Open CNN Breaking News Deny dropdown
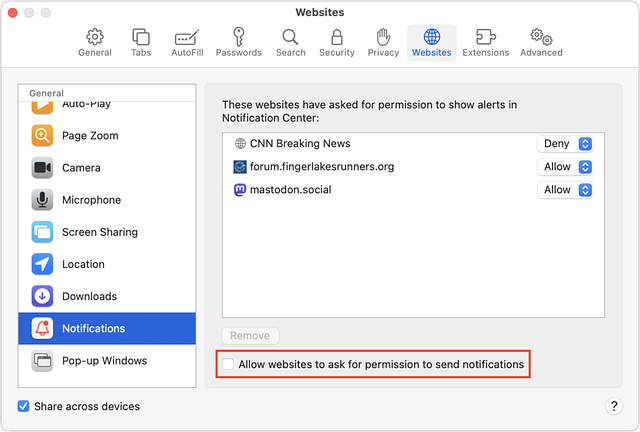 (x=565, y=144)
